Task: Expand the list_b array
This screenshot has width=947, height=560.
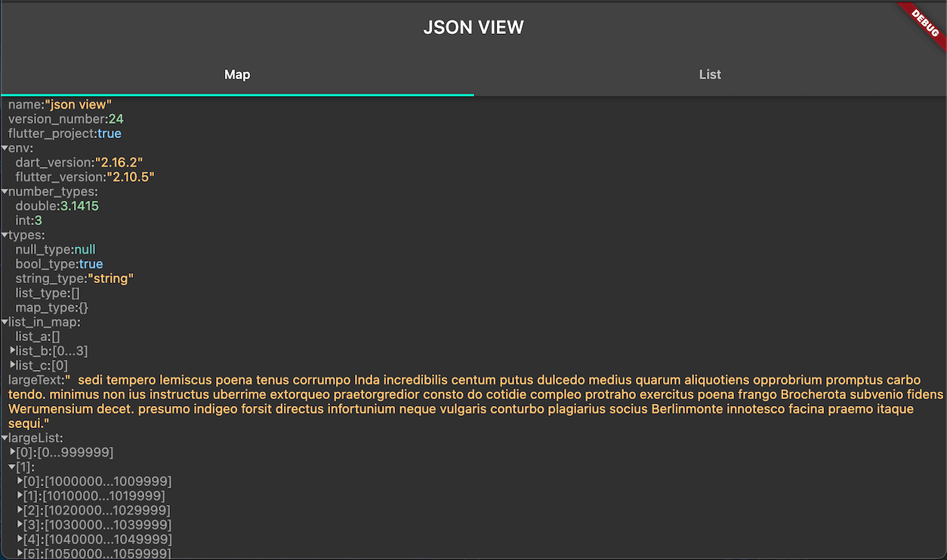Action: click(x=11, y=350)
